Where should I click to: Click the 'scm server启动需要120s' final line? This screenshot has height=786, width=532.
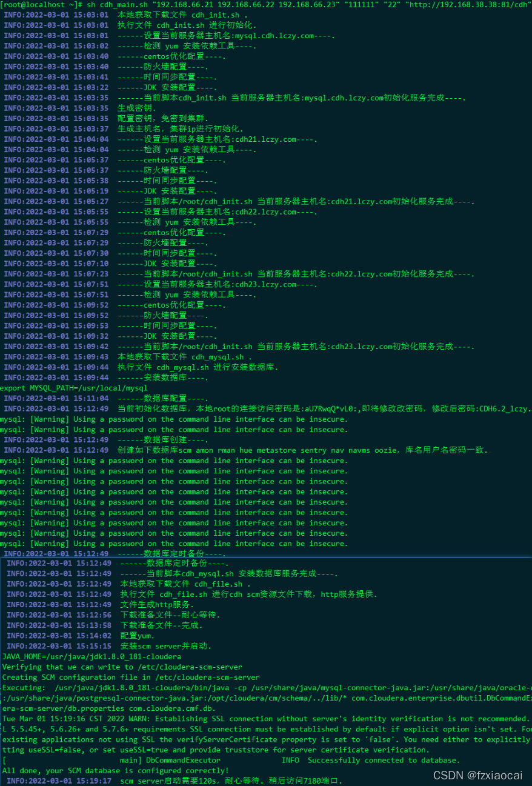[175, 781]
